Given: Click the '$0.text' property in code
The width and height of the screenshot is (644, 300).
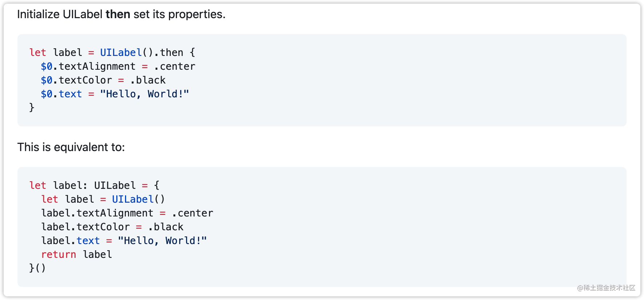Looking at the screenshot, I should click(61, 94).
